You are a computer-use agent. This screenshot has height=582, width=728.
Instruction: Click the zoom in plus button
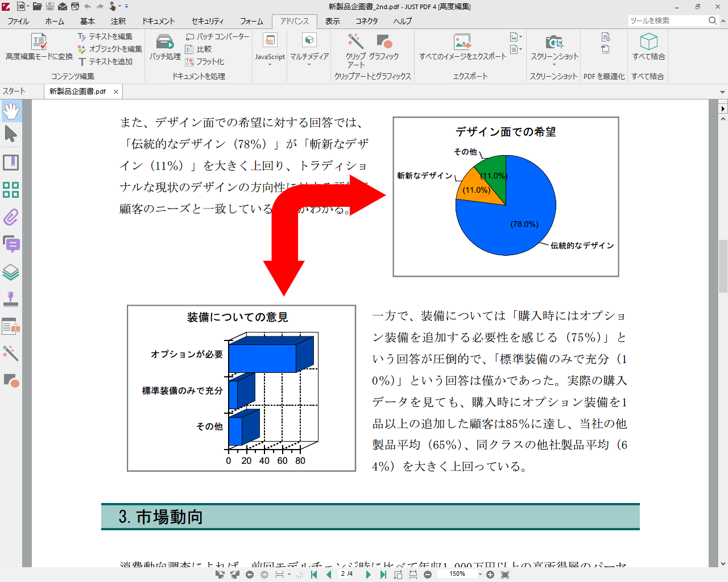[x=490, y=575]
